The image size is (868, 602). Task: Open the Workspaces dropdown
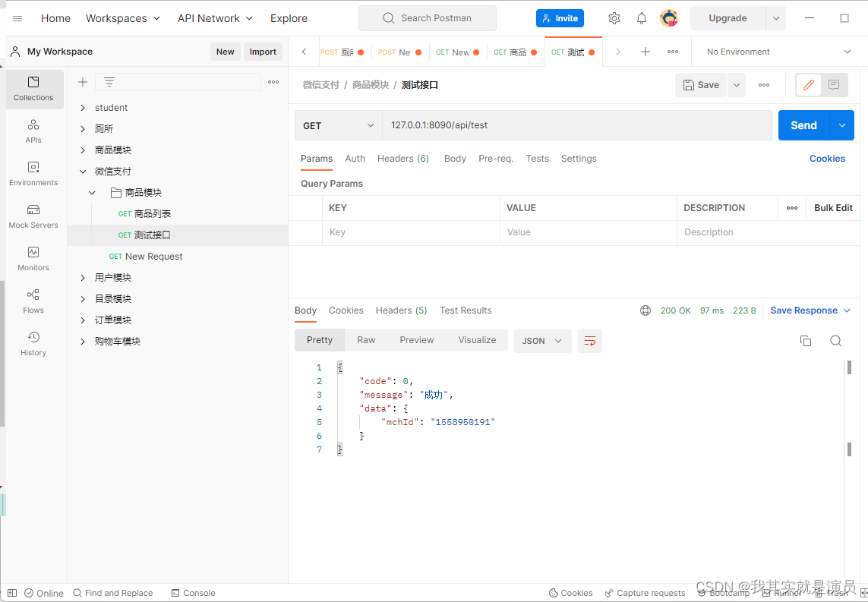123,18
